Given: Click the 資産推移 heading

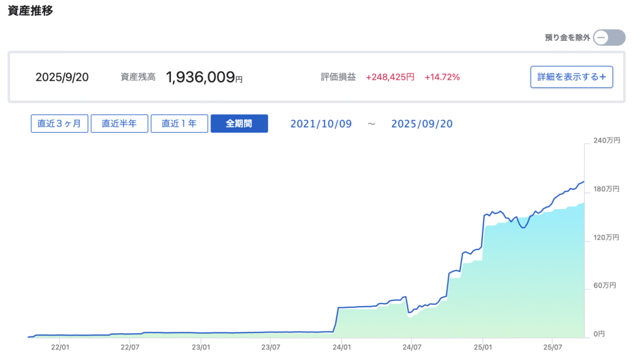Looking at the screenshot, I should (30, 11).
